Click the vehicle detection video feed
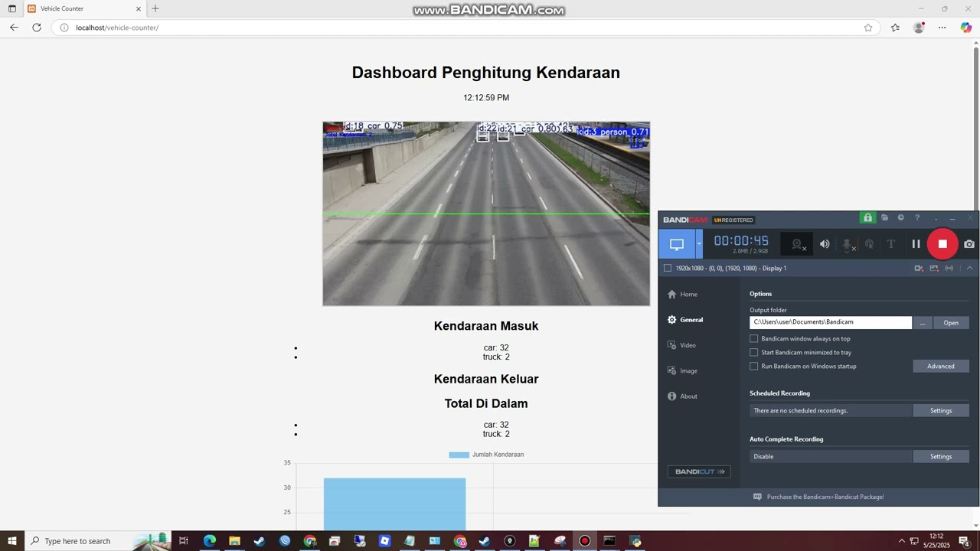 pyautogui.click(x=486, y=214)
